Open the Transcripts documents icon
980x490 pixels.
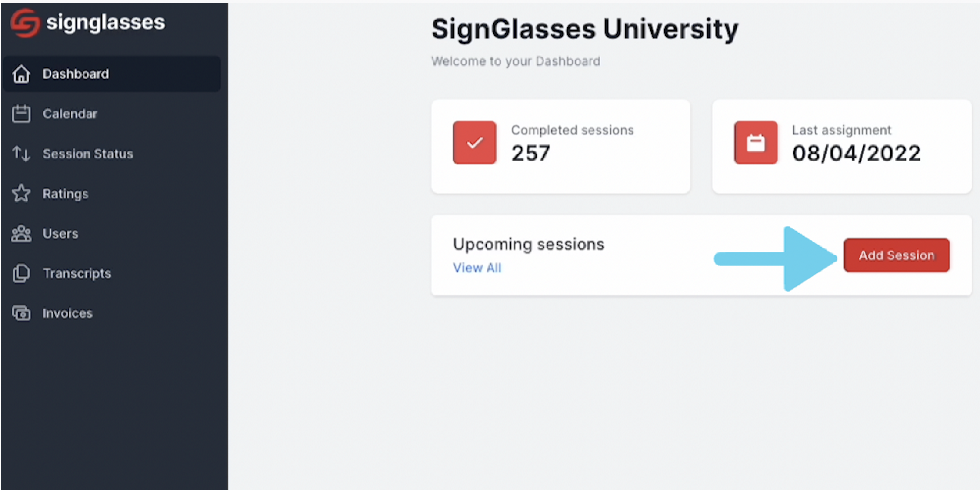coord(21,273)
